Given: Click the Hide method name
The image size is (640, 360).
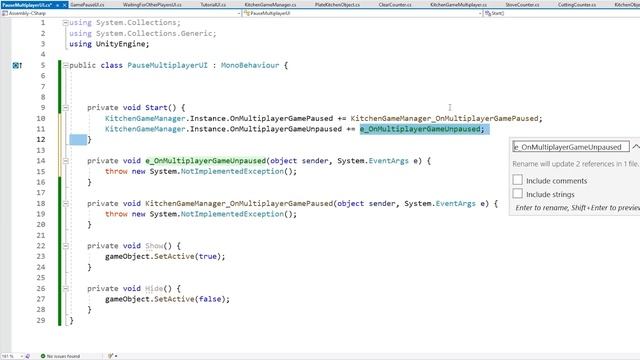Looking at the screenshot, I should [x=154, y=289].
